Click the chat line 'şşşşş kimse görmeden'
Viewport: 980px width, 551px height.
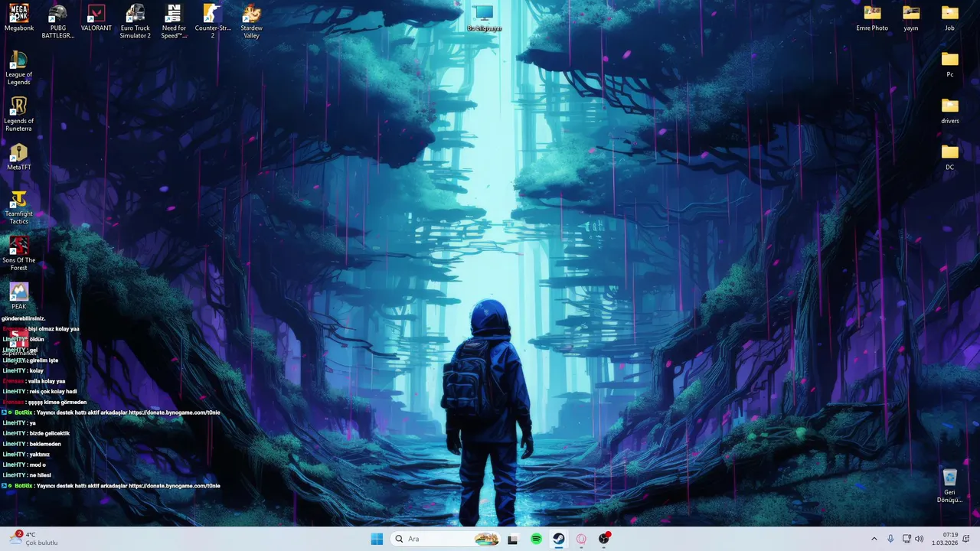[57, 402]
